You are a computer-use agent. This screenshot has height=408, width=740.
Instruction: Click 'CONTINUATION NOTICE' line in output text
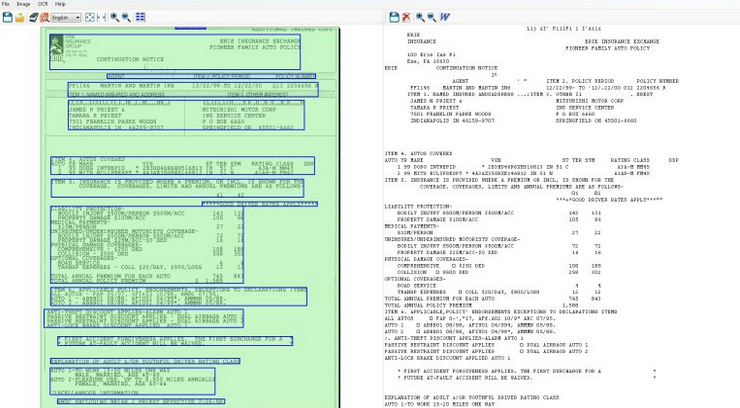pos(466,68)
